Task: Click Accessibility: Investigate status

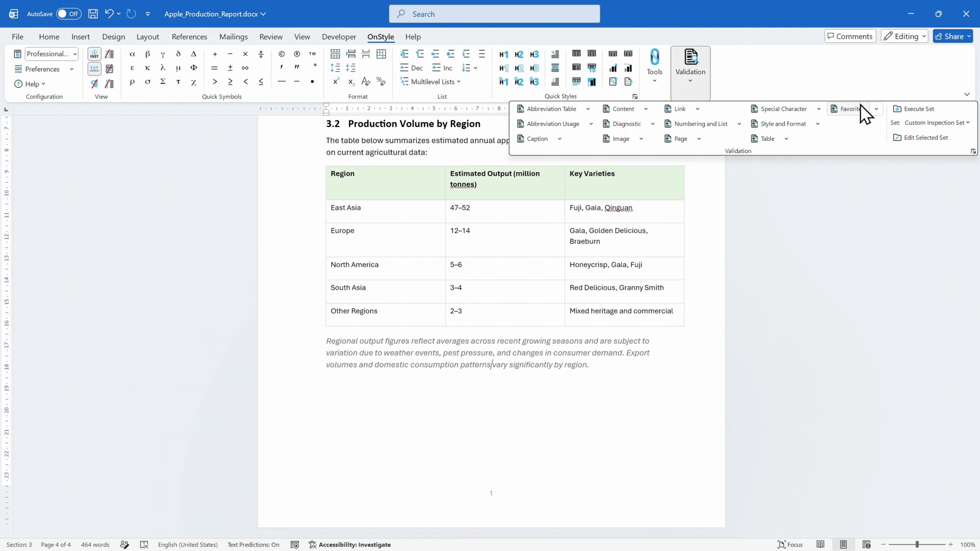Action: (350, 545)
